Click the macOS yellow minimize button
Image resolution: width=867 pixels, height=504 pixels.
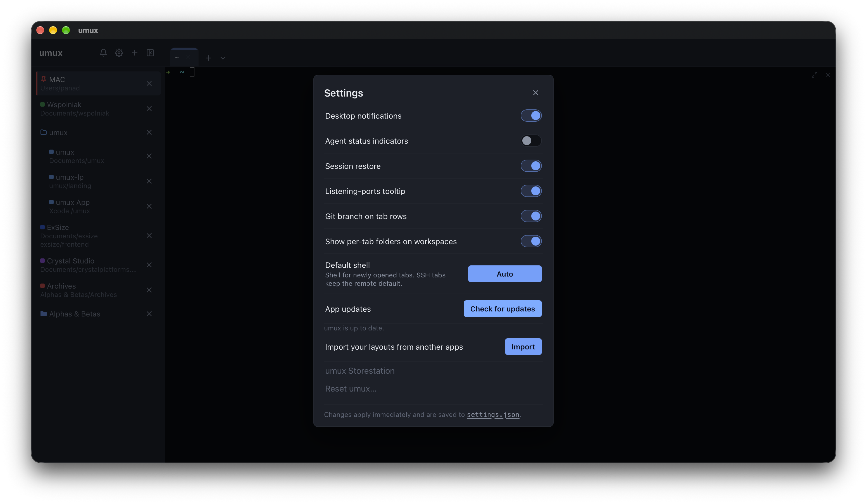tap(53, 30)
